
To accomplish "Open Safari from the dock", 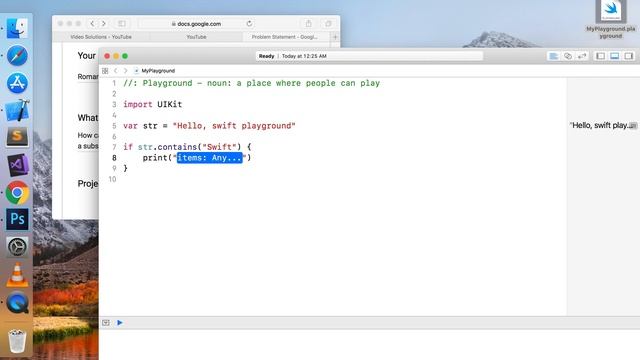I will coord(17,56).
